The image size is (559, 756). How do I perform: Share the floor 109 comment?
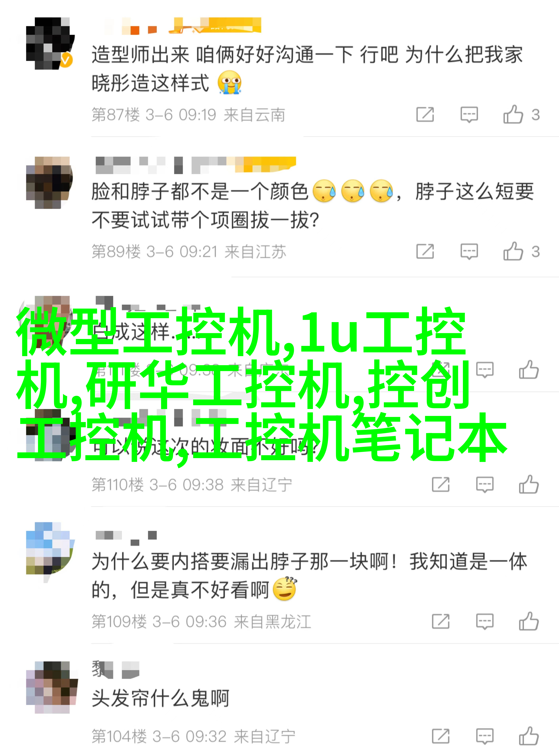pyautogui.click(x=441, y=621)
